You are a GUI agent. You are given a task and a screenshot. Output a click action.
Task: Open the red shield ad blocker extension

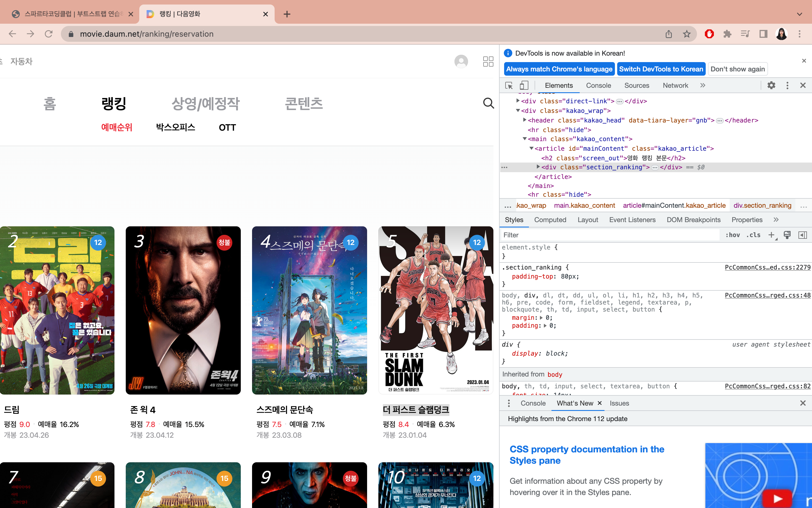pyautogui.click(x=709, y=34)
